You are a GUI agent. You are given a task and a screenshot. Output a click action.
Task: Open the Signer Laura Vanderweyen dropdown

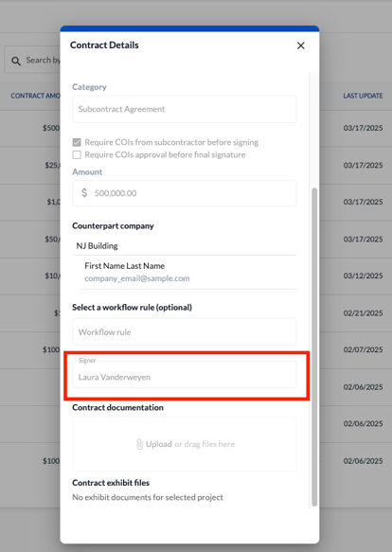coord(185,375)
